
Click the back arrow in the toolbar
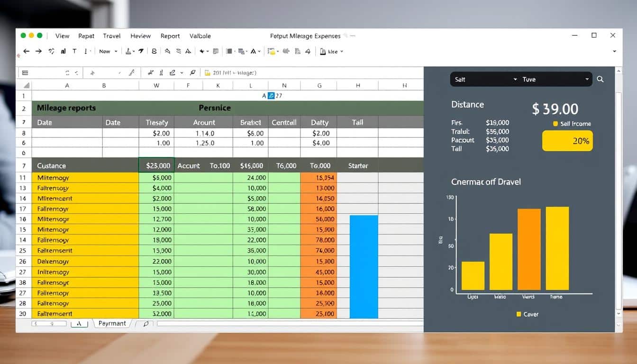click(x=26, y=51)
